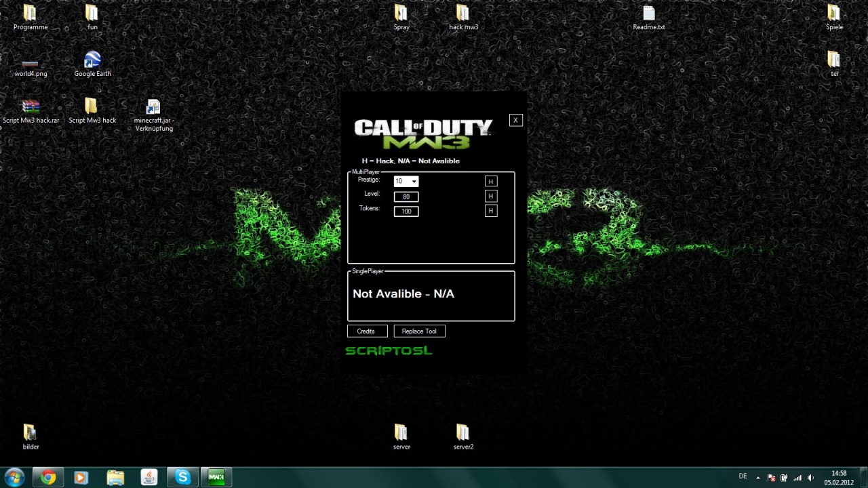Viewport: 868px width, 488px height.
Task: Select the Spray desktop folder
Action: click(x=401, y=18)
